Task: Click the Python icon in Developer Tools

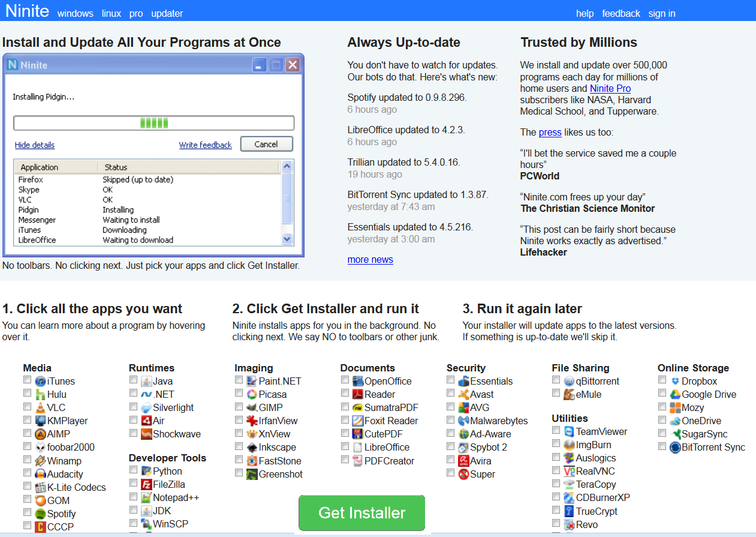Action: pos(146,471)
